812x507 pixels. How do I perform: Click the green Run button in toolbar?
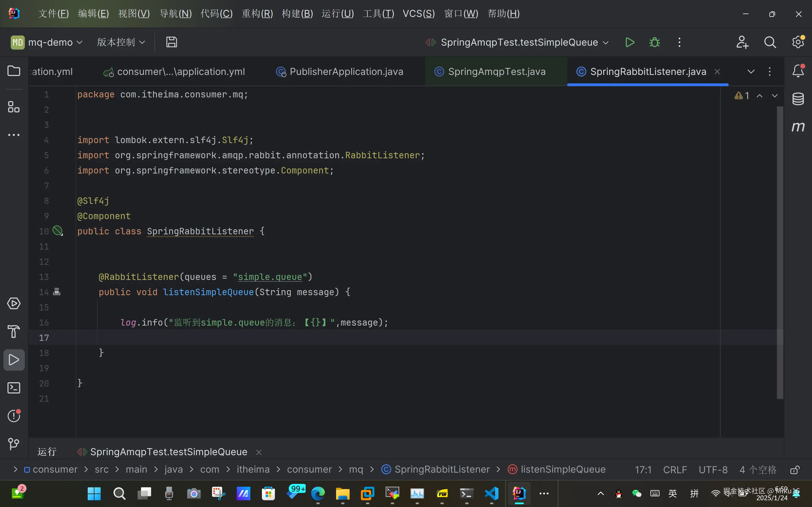point(630,43)
